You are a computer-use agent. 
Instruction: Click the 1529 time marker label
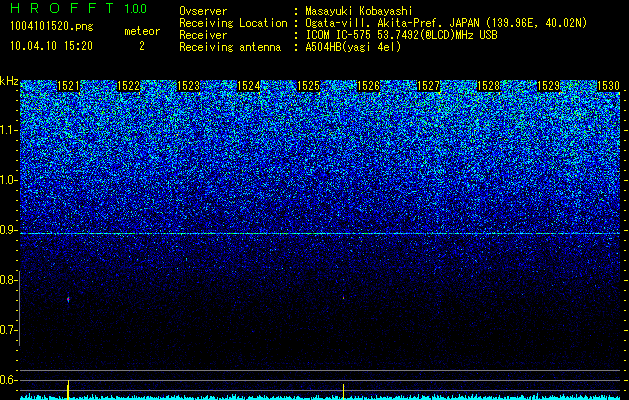tap(548, 86)
